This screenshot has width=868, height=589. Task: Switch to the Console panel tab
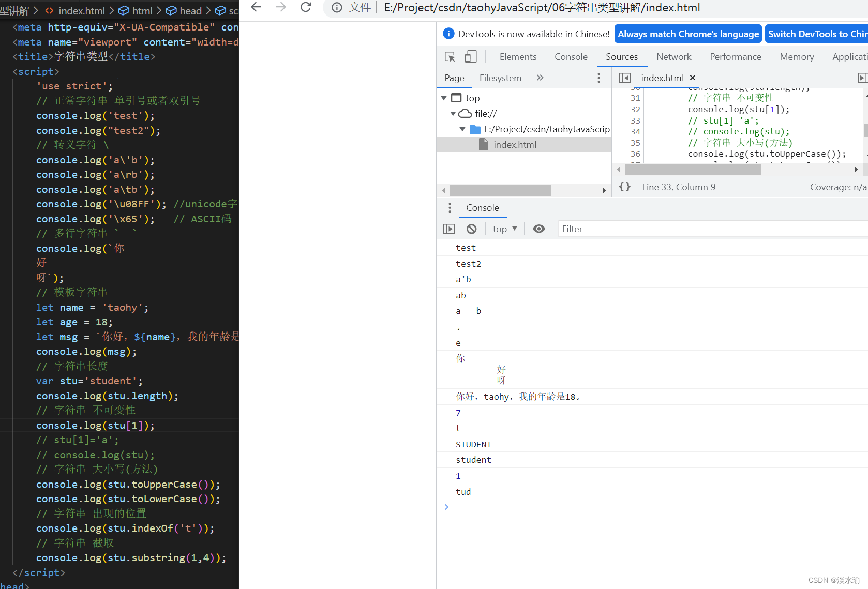tap(571, 57)
